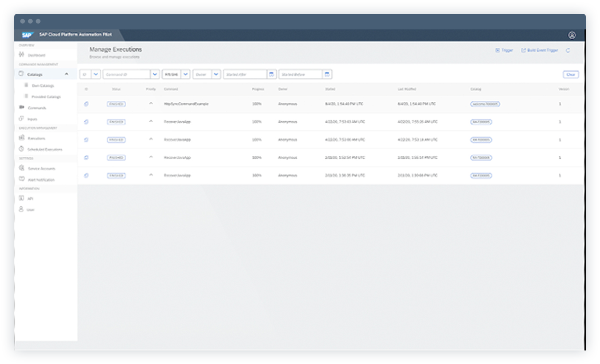The height and width of the screenshot is (364, 600).
Task: Go to Dashboard
Action: pos(36,55)
